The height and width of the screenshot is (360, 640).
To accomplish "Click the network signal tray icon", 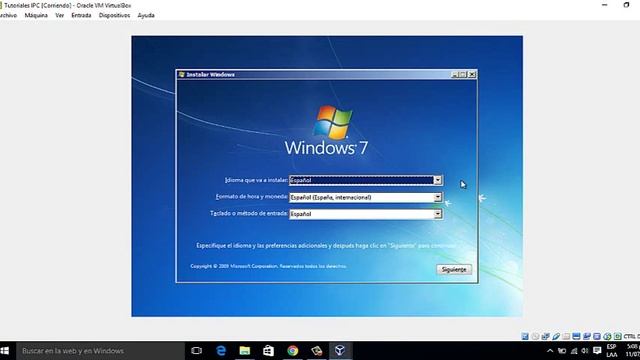I will pos(574,351).
